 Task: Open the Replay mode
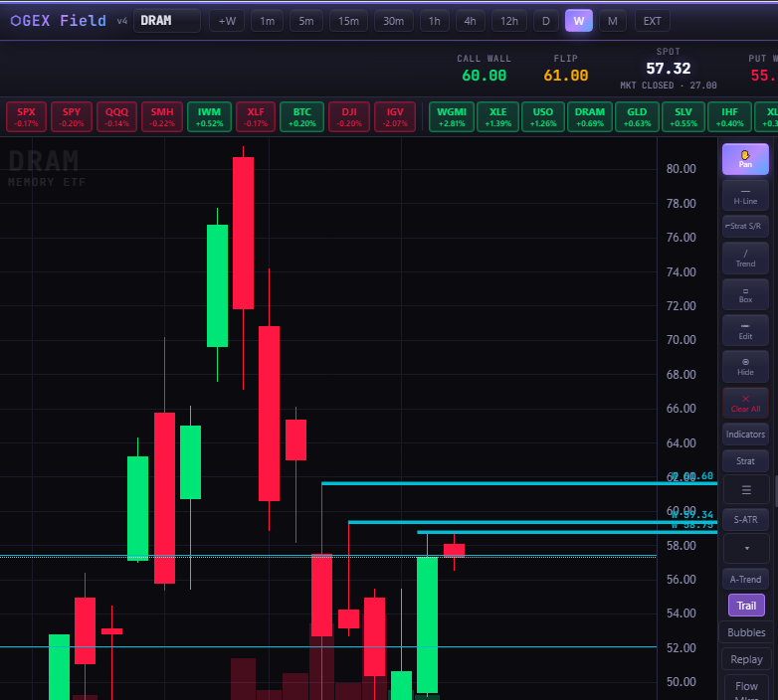(x=746, y=659)
